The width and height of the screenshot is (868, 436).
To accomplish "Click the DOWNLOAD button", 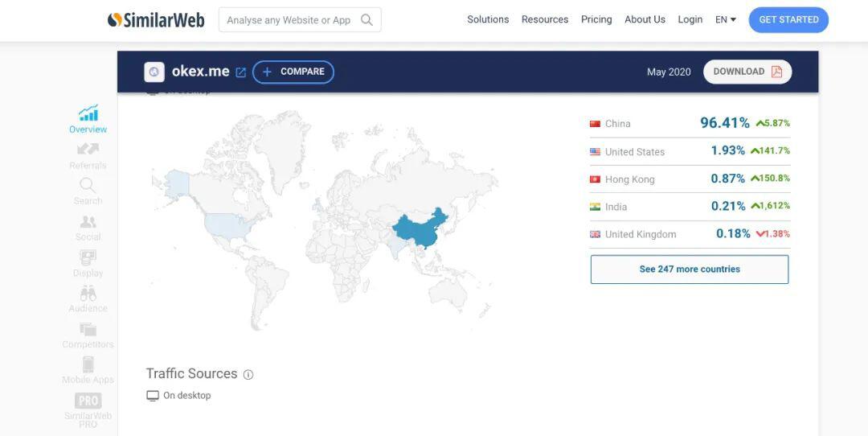I will (747, 72).
